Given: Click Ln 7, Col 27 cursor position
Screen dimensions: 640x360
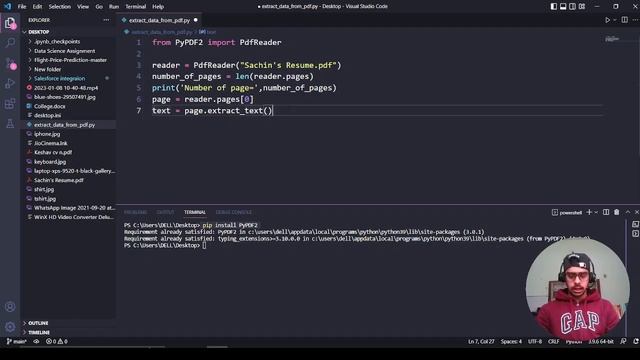Looking at the screenshot, I should click(481, 342).
